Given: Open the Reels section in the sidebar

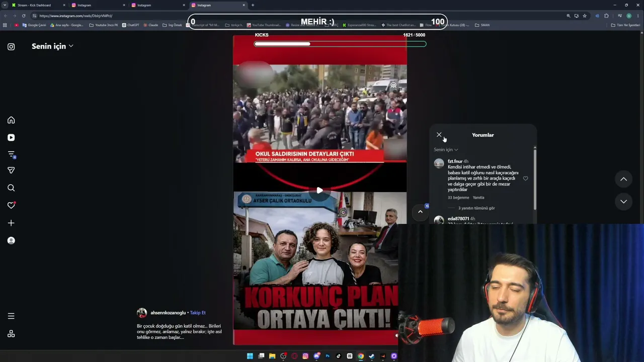Looking at the screenshot, I should tap(11, 137).
